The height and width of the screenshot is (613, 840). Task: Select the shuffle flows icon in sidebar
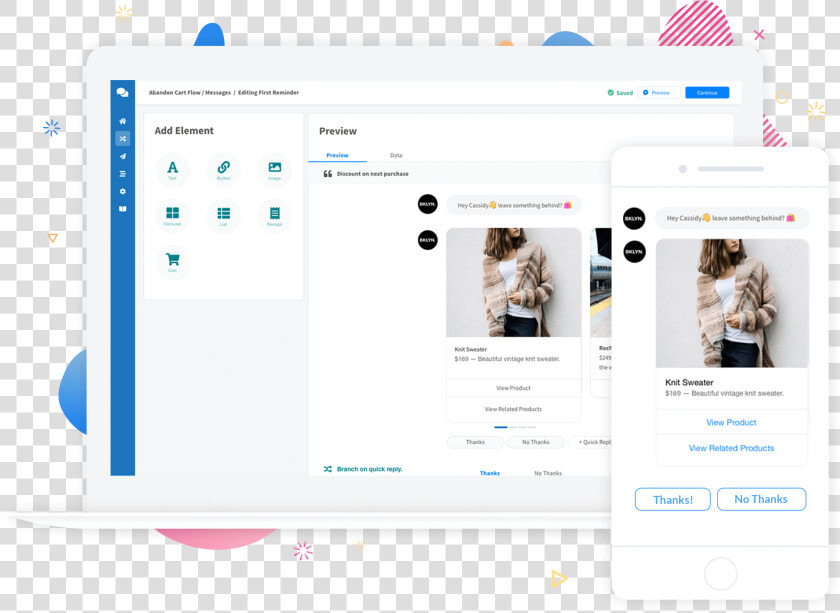click(x=123, y=139)
